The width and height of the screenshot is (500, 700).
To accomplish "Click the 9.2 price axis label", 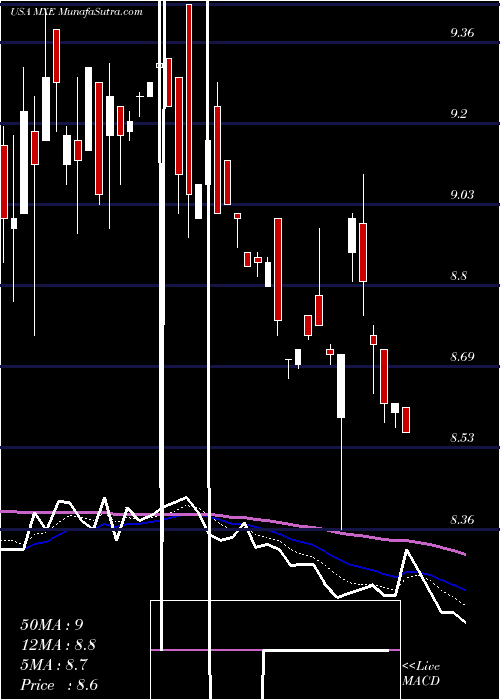I will pyautogui.click(x=458, y=113).
